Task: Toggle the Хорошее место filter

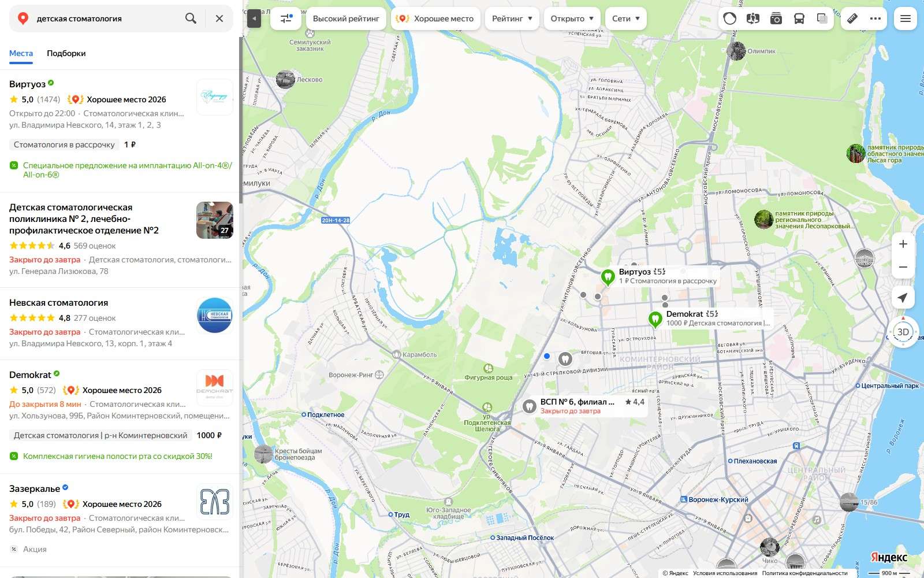Action: tap(435, 18)
